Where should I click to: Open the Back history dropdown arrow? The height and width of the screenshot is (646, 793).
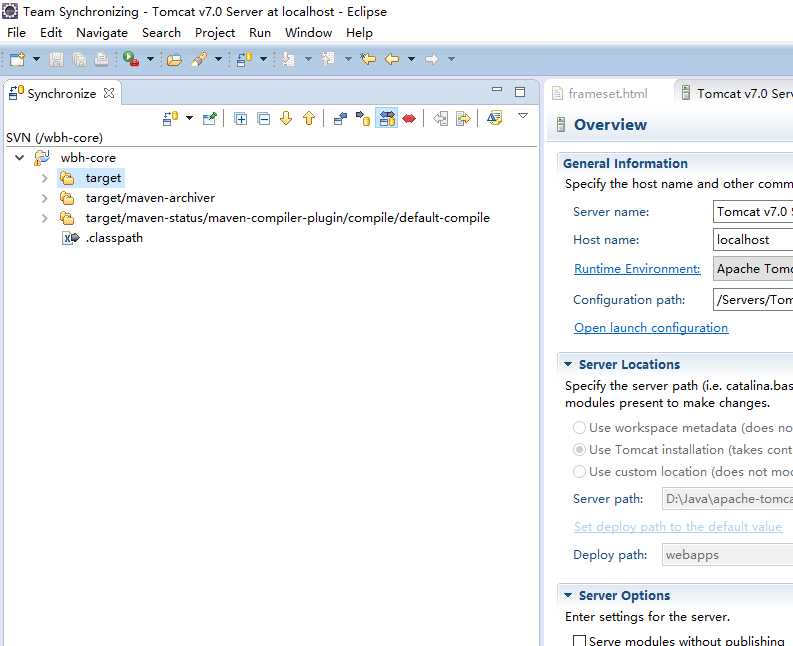[x=411, y=59]
